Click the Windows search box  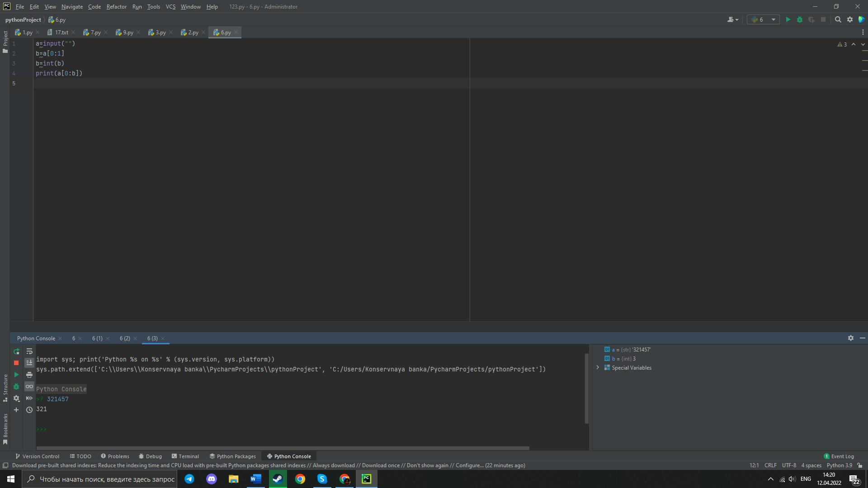click(99, 479)
